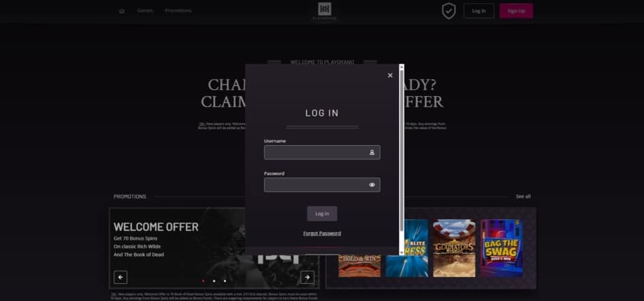The height and width of the screenshot is (301, 644).
Task: Submit the Log In button in dialog
Action: 322,214
